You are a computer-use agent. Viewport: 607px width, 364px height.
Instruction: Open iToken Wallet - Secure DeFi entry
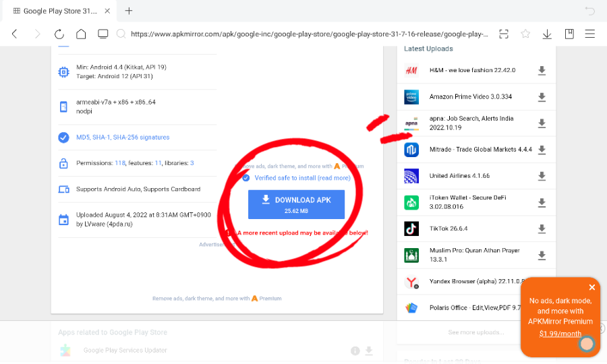pyautogui.click(x=467, y=202)
